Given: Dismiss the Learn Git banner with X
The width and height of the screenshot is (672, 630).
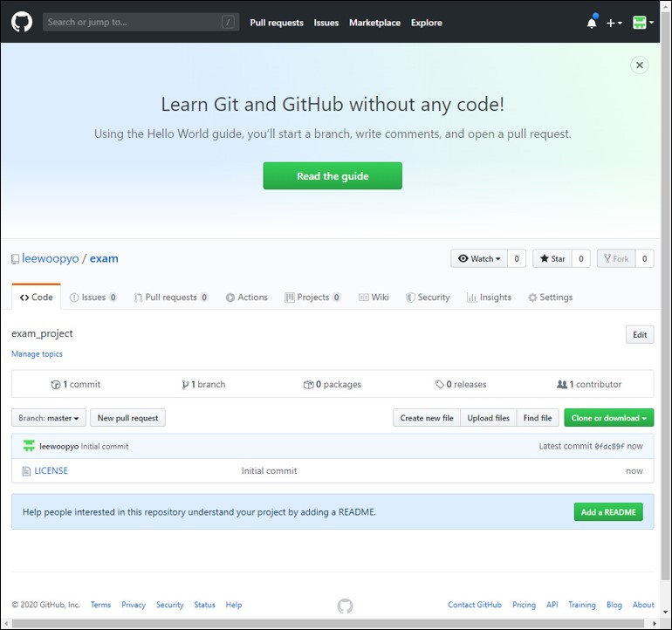Looking at the screenshot, I should (639, 65).
